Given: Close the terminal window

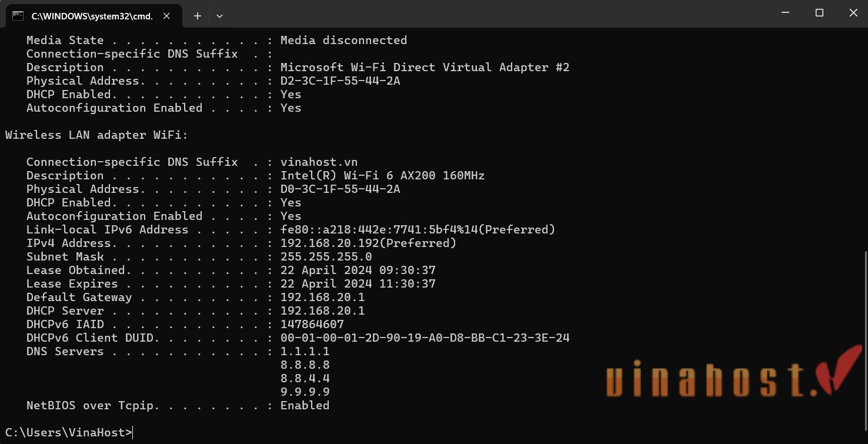Looking at the screenshot, I should (x=853, y=13).
